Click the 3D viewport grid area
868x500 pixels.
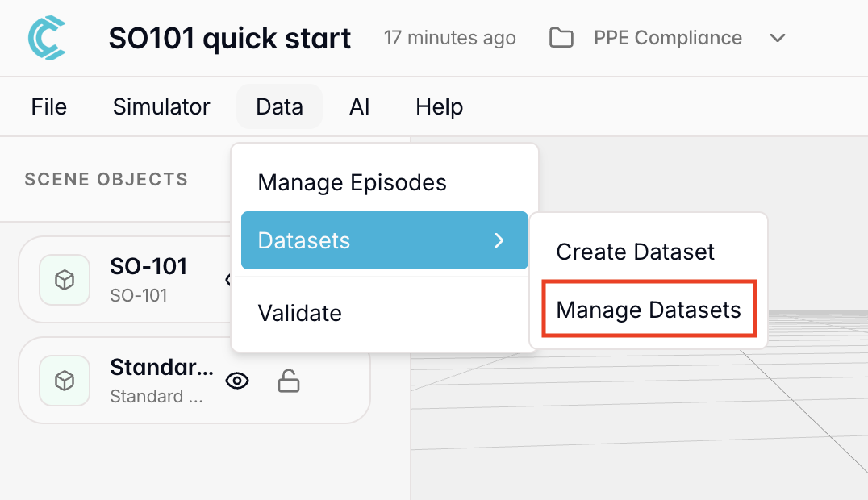[645, 419]
